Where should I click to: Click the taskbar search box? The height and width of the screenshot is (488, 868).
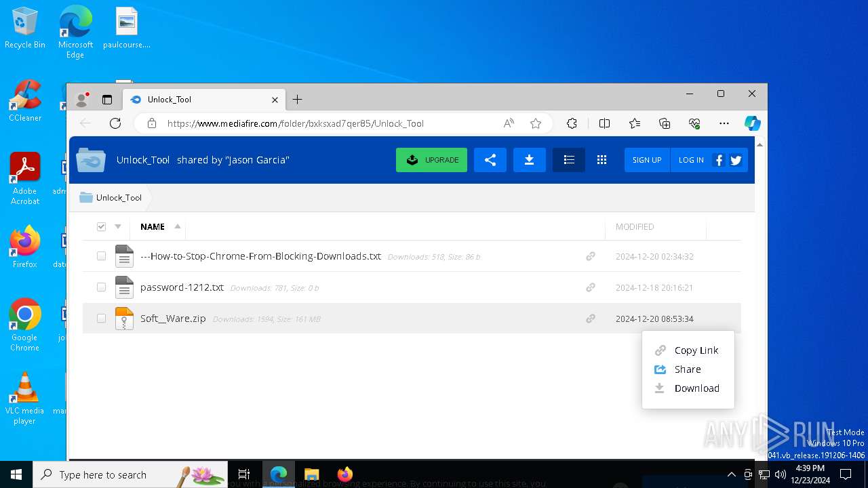pyautogui.click(x=130, y=474)
